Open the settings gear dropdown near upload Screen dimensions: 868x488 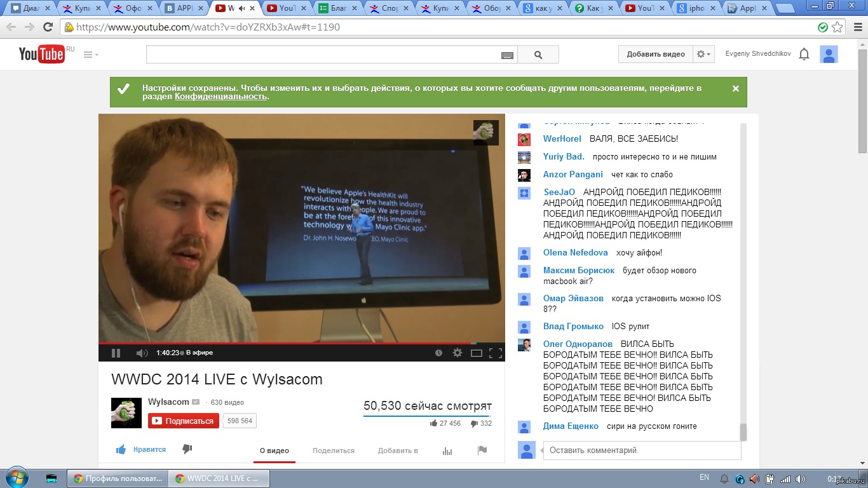tap(704, 55)
